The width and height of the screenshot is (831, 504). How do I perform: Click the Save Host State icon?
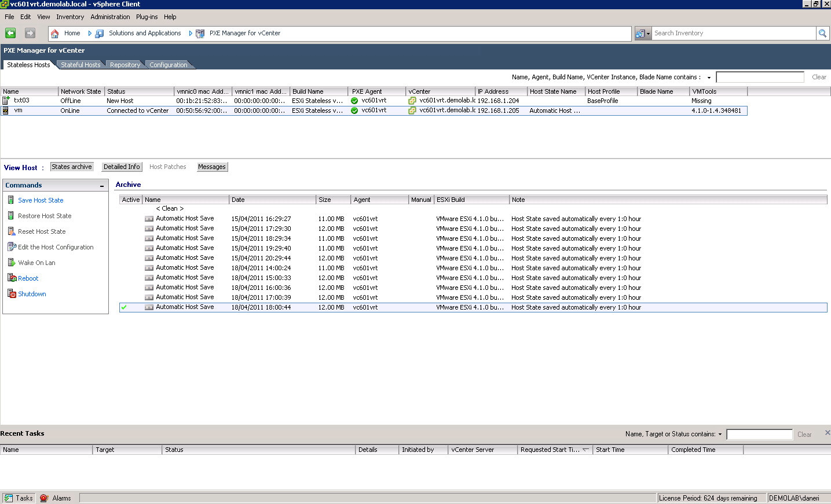[11, 200]
